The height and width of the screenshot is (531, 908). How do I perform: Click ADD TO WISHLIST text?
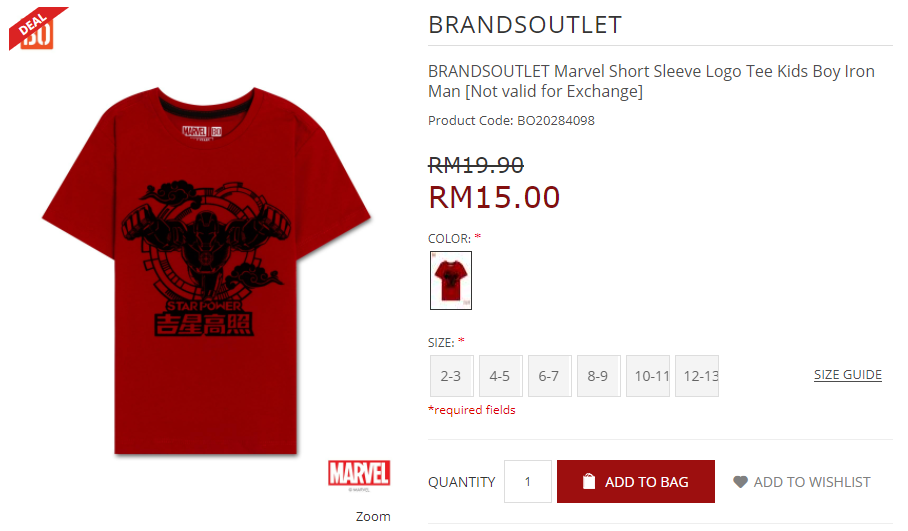812,482
